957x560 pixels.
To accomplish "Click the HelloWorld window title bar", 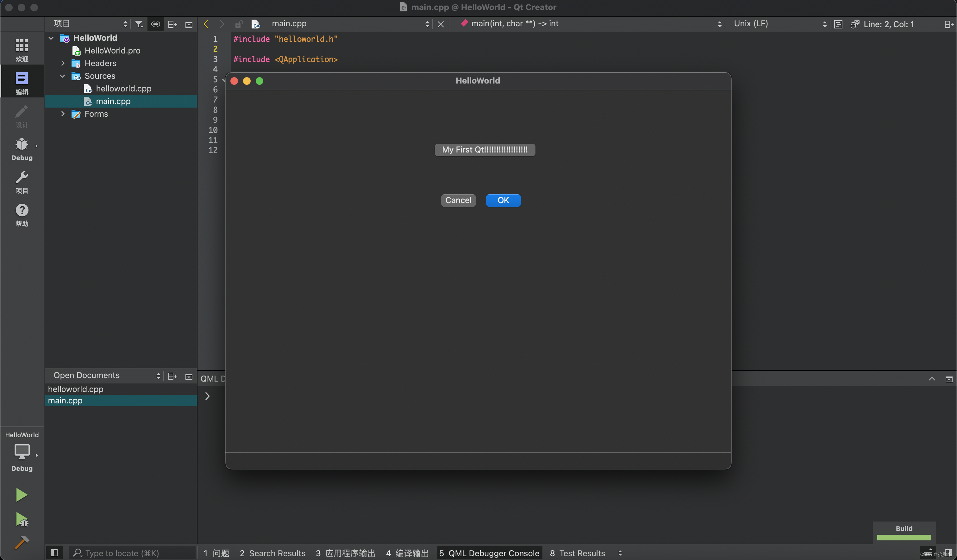I will pos(478,80).
